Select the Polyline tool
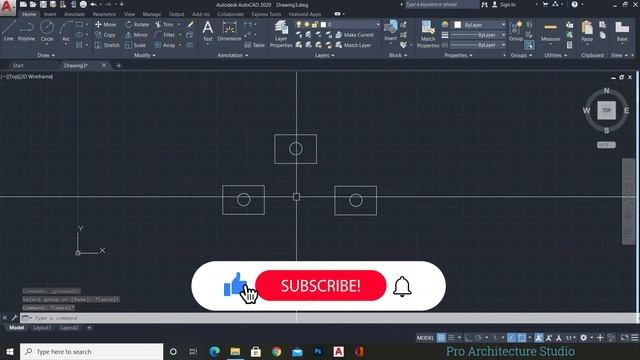The width and height of the screenshot is (640, 360). pyautogui.click(x=26, y=31)
